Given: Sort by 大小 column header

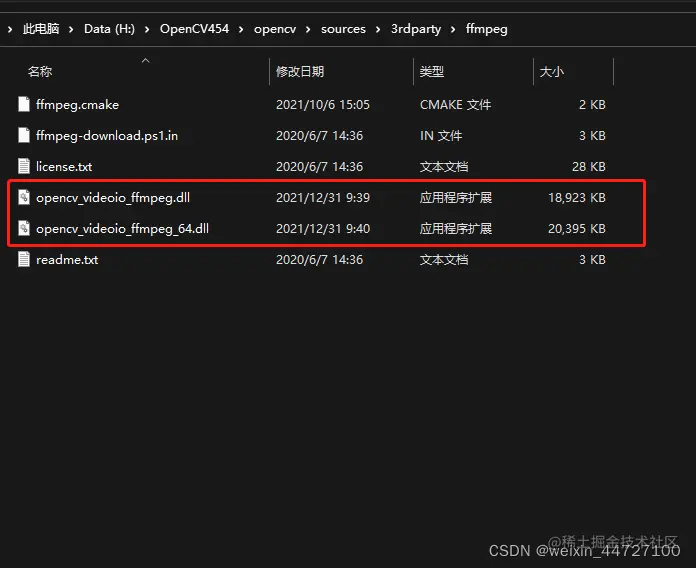Looking at the screenshot, I should pos(552,71).
